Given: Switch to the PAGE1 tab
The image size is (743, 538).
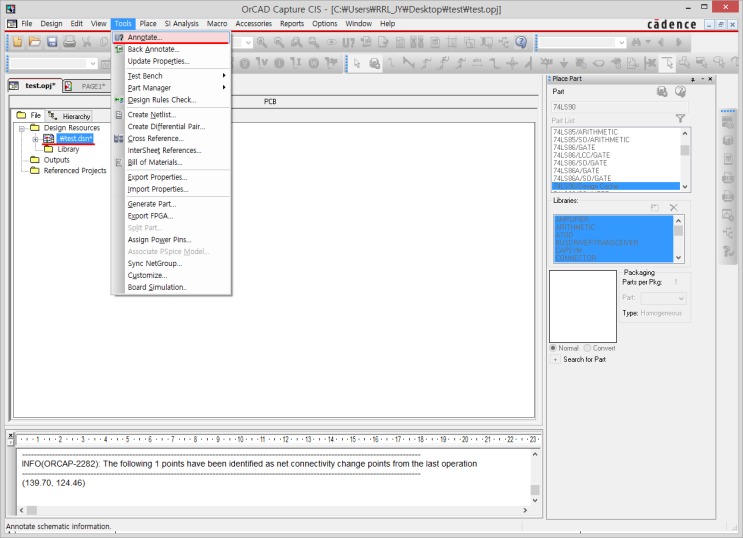Looking at the screenshot, I should [x=87, y=86].
